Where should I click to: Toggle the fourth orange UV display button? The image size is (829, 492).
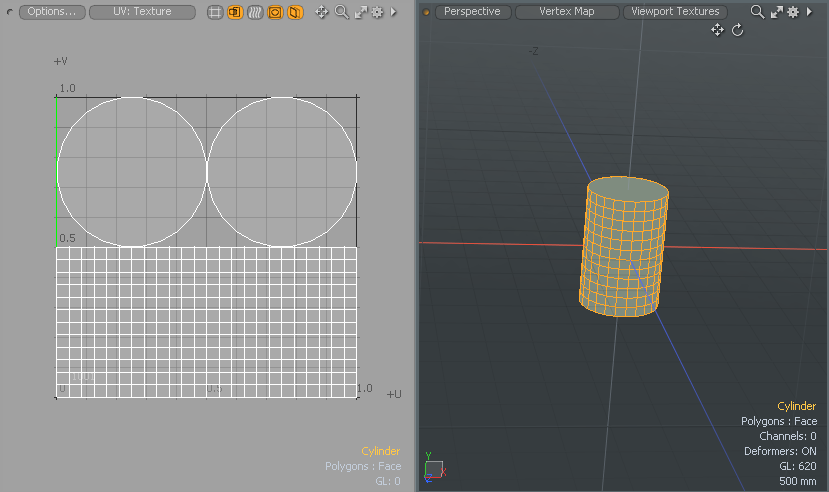275,12
